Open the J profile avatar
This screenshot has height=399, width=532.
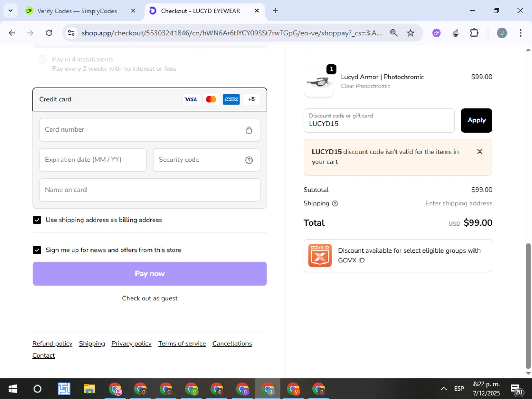502,33
